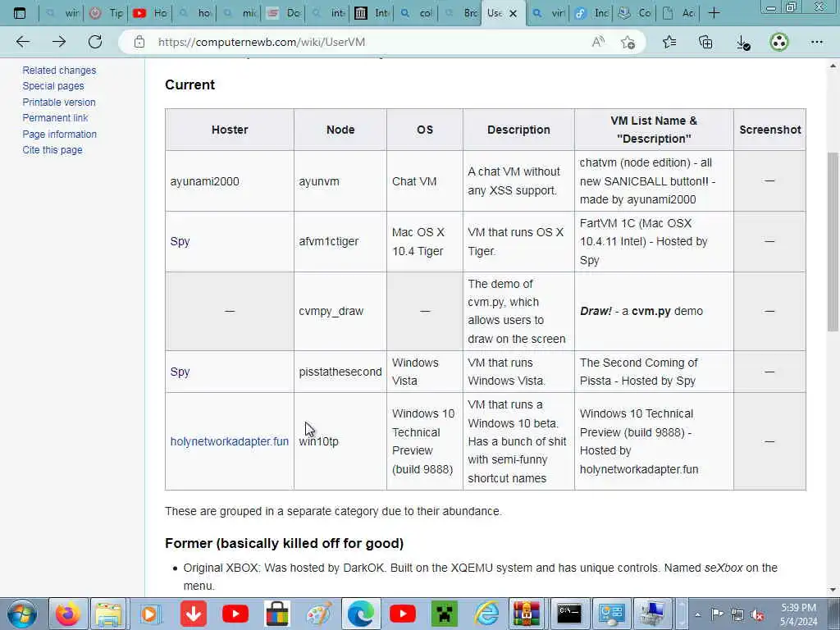Close the current UserVM tab
The height and width of the screenshot is (630, 840).
[x=513, y=13]
